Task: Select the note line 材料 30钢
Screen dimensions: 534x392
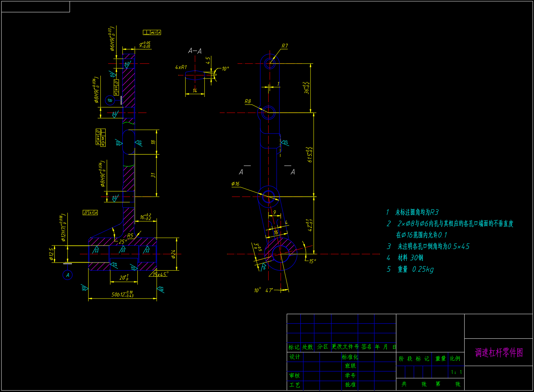Action: click(x=410, y=258)
